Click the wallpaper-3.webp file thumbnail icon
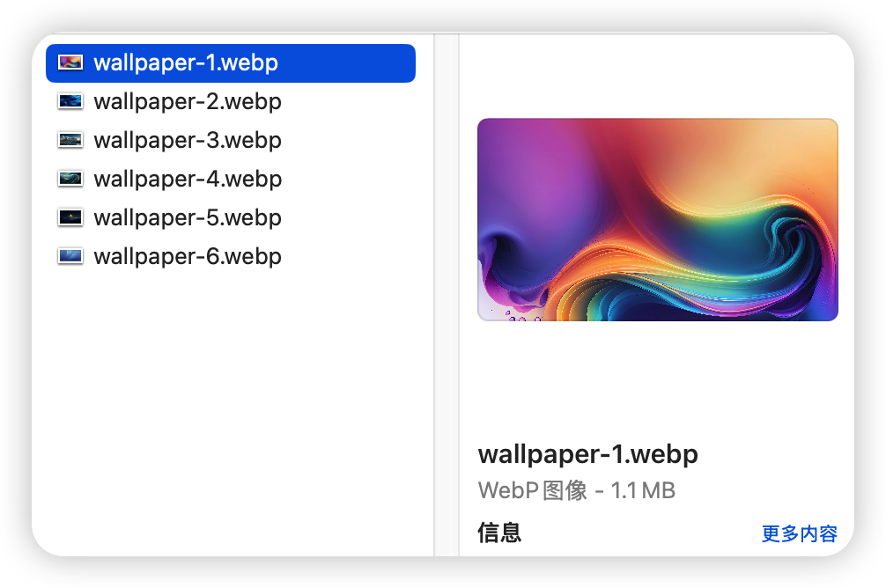The height and width of the screenshot is (588, 886). (x=70, y=140)
